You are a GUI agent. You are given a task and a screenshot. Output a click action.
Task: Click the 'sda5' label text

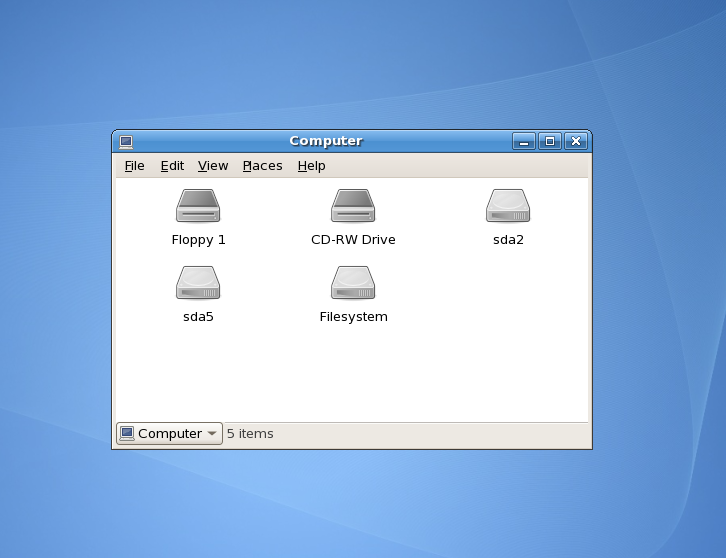[198, 317]
